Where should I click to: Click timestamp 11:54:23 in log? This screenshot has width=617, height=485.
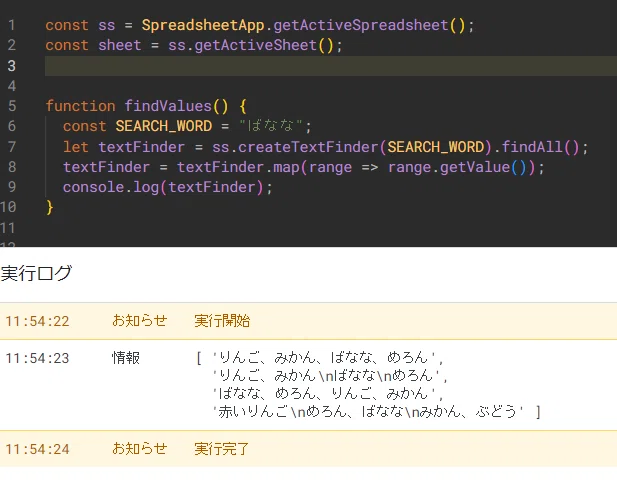(x=37, y=358)
